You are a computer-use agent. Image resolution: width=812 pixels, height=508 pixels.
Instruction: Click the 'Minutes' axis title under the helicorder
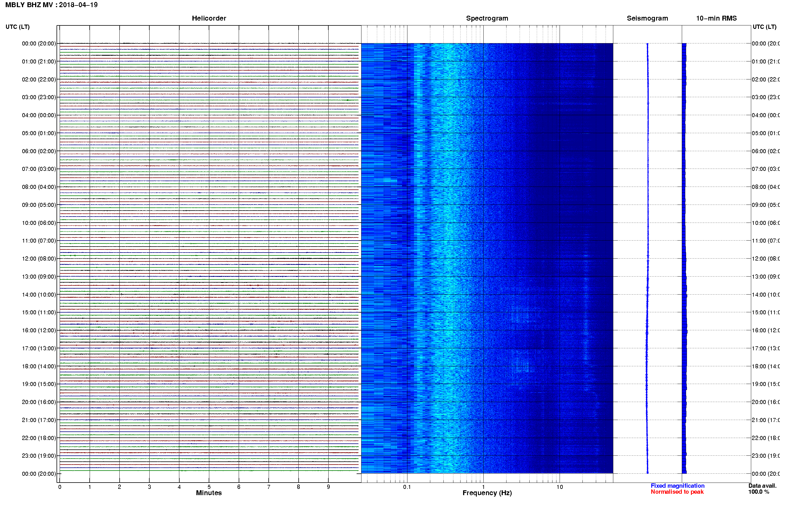(209, 493)
